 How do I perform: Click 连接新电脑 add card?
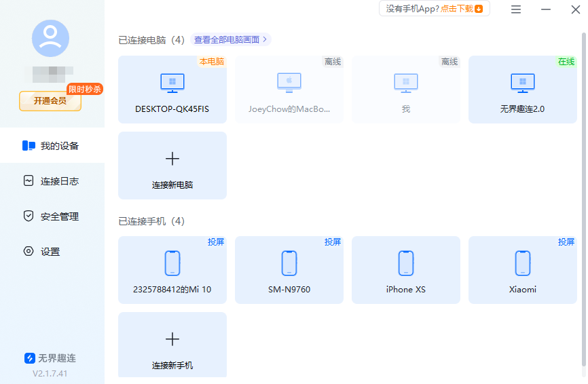click(x=172, y=166)
